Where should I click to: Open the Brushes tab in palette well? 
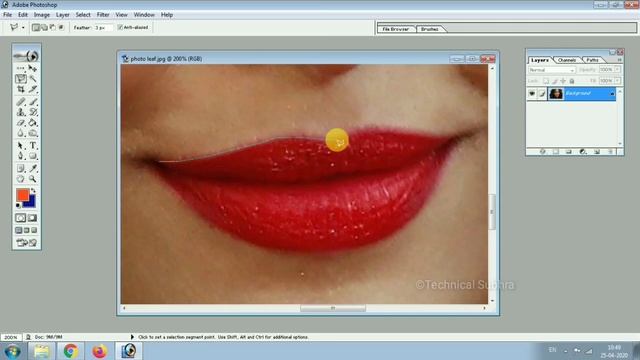[x=429, y=29]
